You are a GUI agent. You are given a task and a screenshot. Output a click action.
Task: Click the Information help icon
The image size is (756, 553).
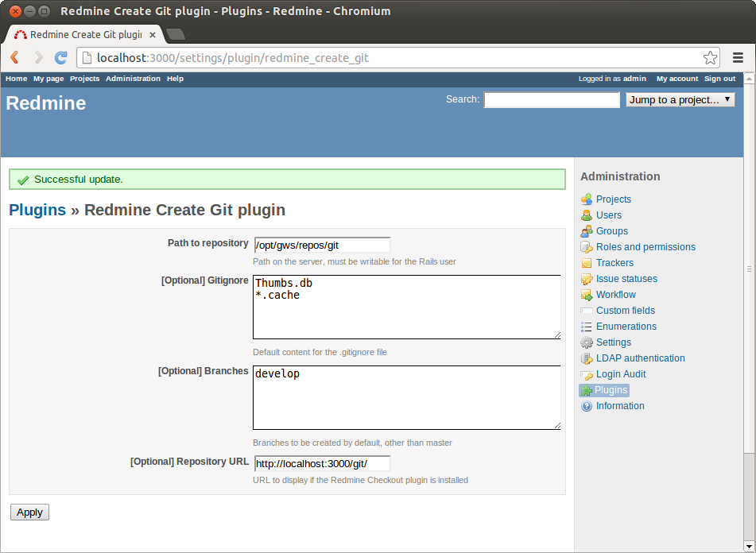tap(587, 406)
